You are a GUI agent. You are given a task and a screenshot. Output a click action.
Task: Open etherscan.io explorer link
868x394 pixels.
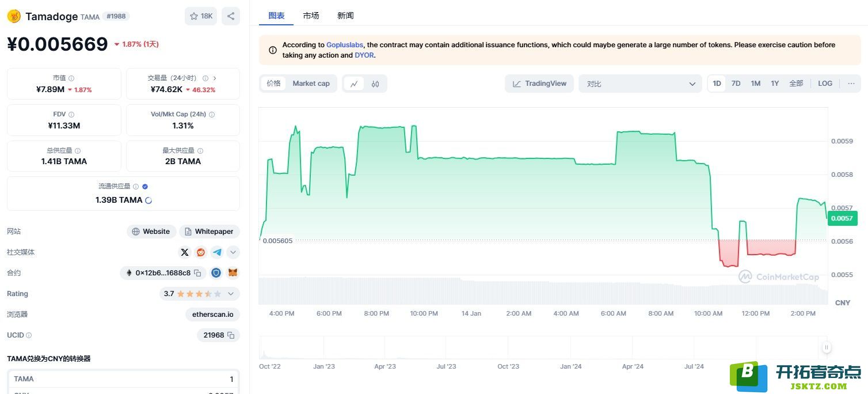coord(213,315)
